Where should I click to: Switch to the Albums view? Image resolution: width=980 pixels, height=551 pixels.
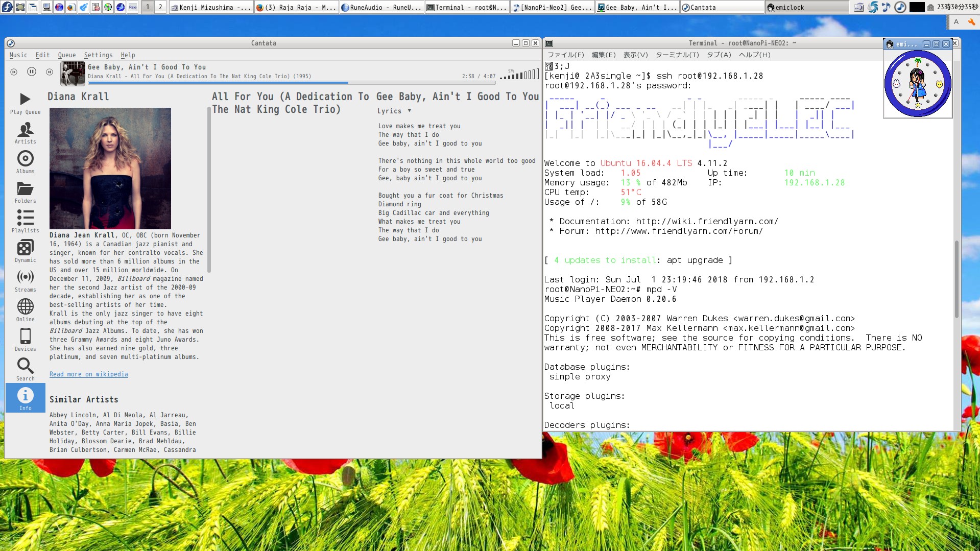click(25, 162)
